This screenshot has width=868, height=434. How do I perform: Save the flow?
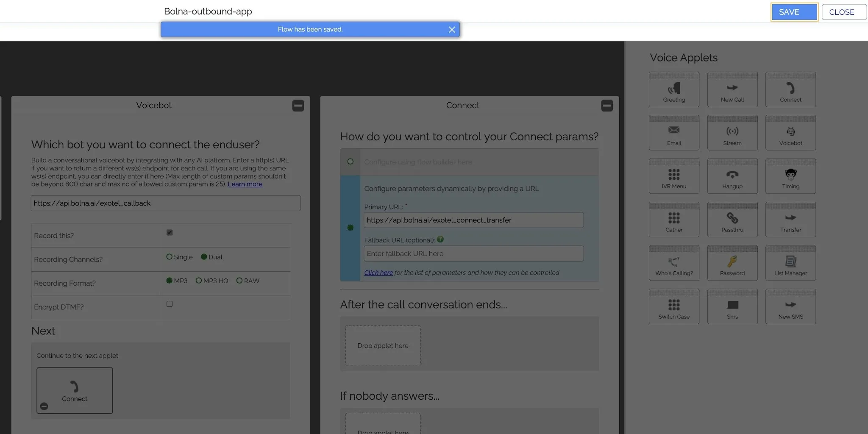[x=794, y=12]
